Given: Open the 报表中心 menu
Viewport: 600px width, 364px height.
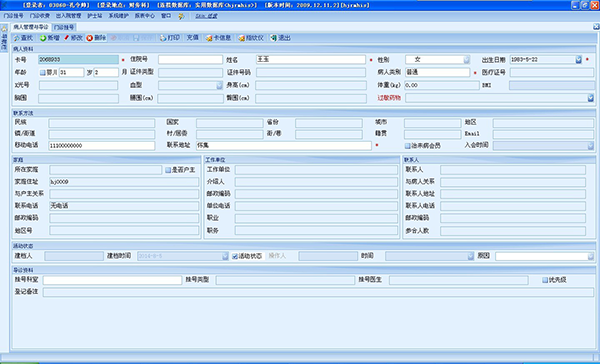Looking at the screenshot, I should (x=145, y=16).
